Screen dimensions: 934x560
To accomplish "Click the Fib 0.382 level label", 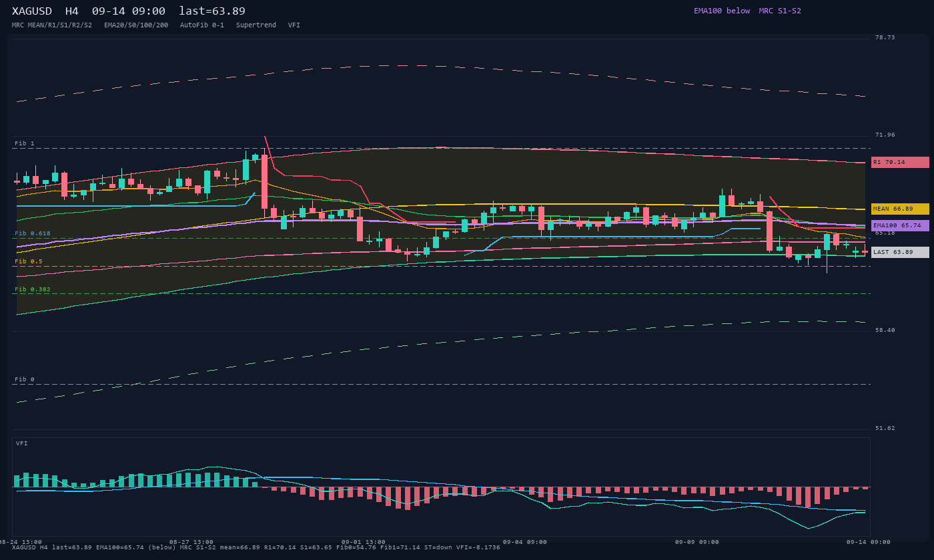I will [33, 289].
